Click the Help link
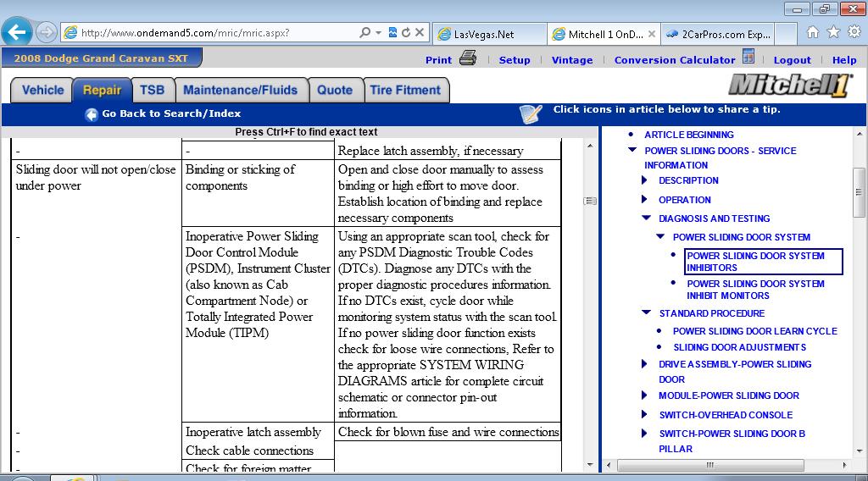This screenshot has width=868, height=481. (844, 60)
